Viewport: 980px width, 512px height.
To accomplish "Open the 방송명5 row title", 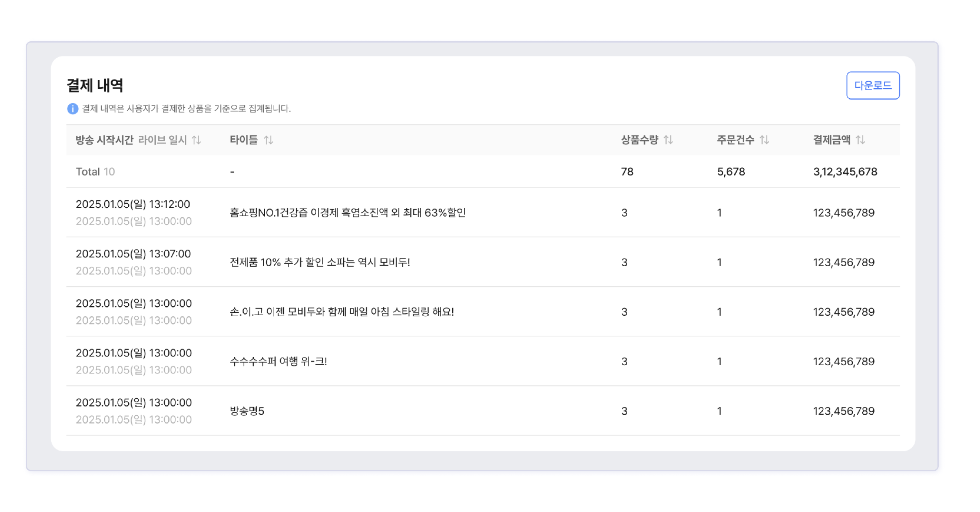I will [247, 411].
